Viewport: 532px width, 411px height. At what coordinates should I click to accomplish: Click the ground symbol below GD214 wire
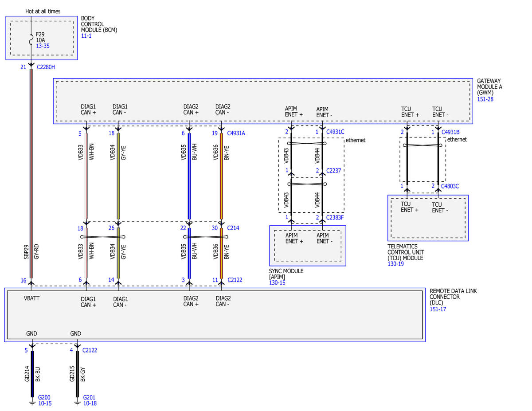point(32,402)
